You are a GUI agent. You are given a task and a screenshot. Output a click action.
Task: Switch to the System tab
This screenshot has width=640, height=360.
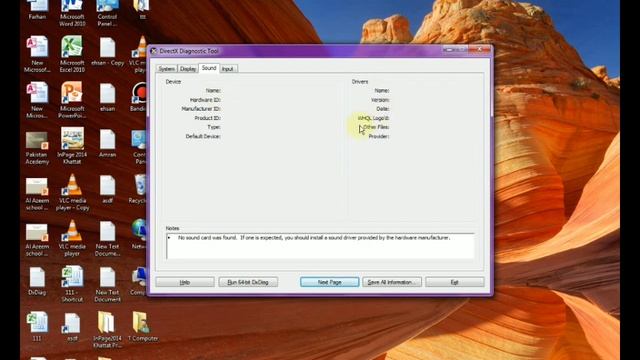coord(167,69)
